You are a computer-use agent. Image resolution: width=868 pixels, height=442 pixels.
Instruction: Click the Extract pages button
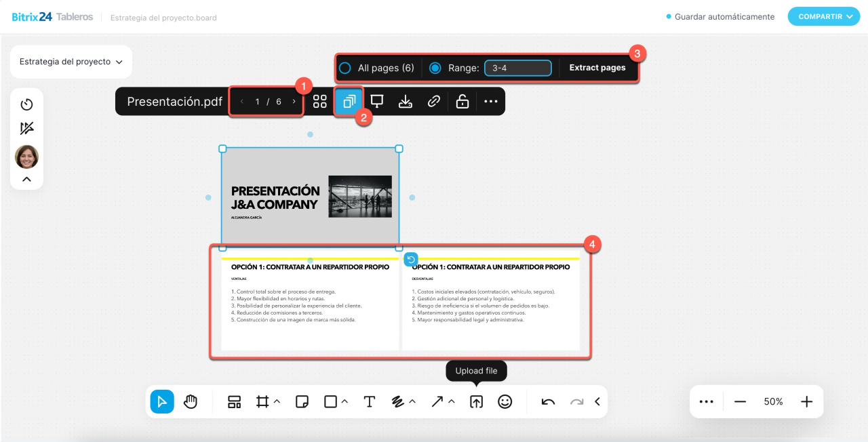[x=597, y=68]
